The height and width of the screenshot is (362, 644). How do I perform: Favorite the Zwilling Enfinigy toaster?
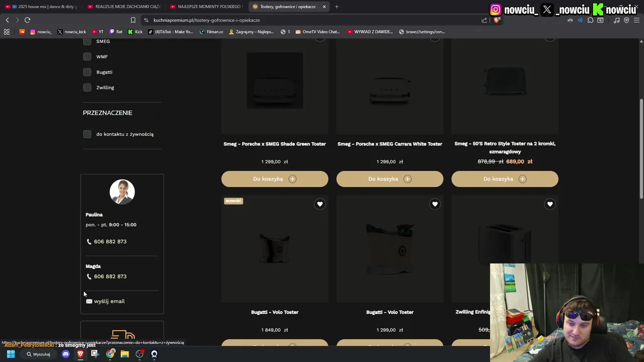click(550, 204)
